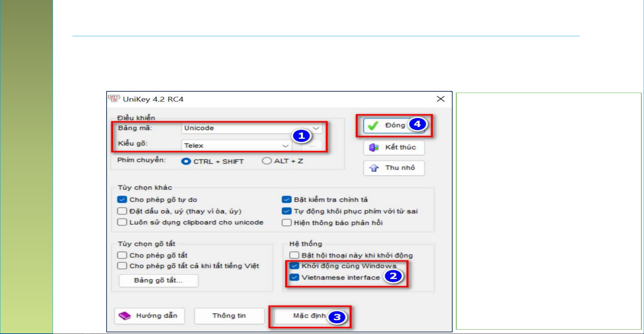
Task: Toggle Khởi động cùng Windows checkbox
Action: 294,266
